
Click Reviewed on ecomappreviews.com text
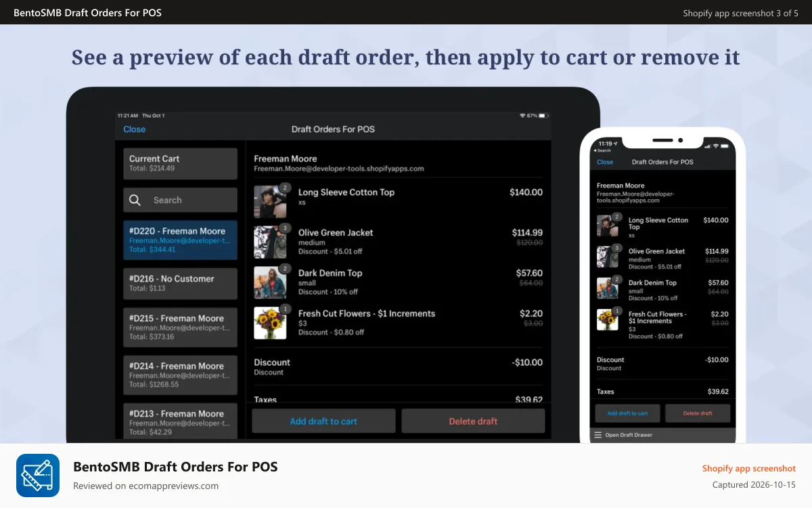click(145, 486)
